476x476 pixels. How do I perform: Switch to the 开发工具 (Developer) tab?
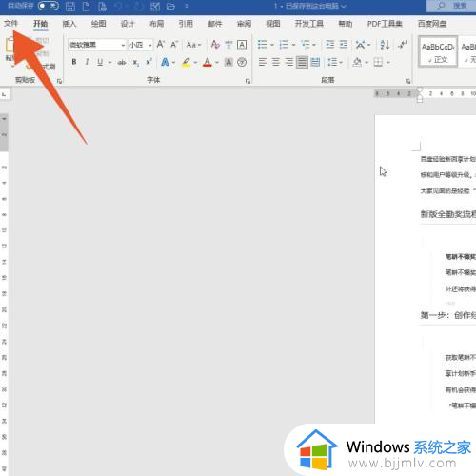(x=309, y=24)
